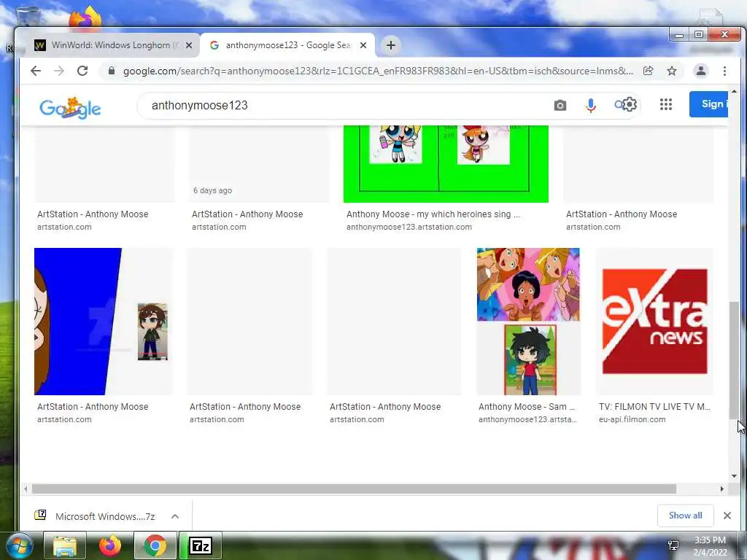The height and width of the screenshot is (560, 747).
Task: Click the URL address bar
Action: [377, 71]
